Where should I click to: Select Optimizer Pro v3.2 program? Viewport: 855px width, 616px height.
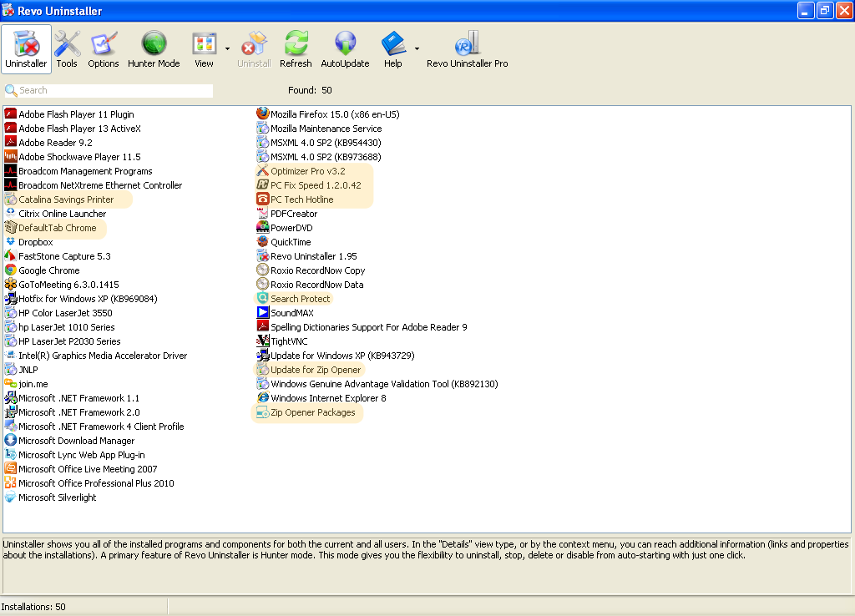coord(307,171)
